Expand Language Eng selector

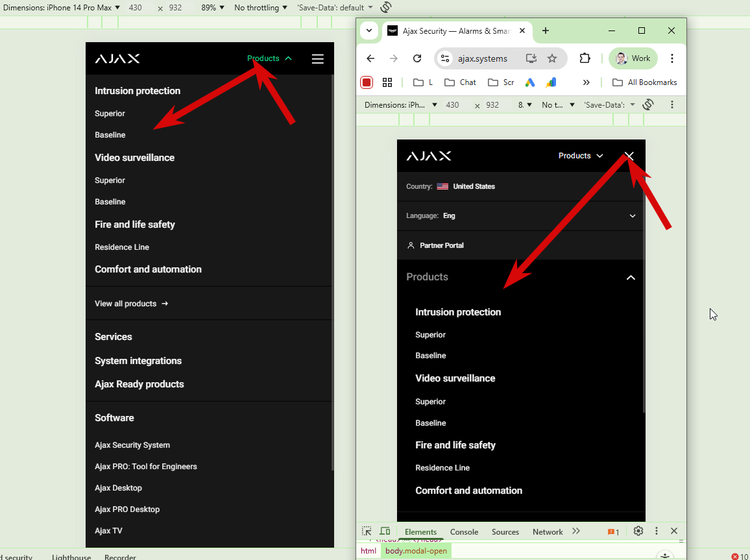coord(521,215)
